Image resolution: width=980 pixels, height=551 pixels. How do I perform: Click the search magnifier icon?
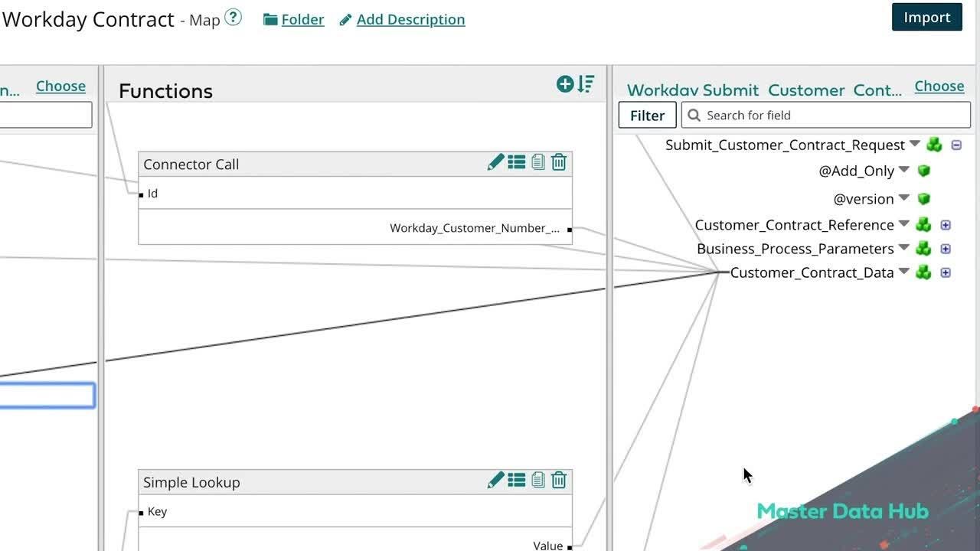click(694, 115)
